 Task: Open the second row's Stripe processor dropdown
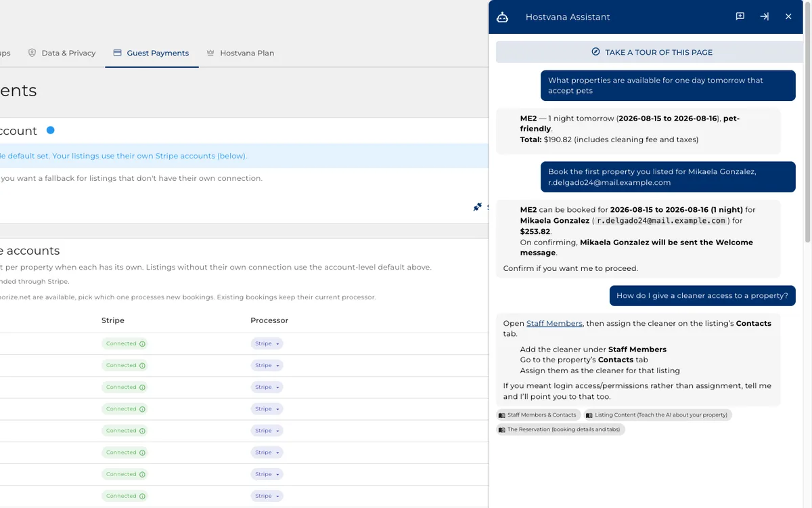tap(267, 366)
